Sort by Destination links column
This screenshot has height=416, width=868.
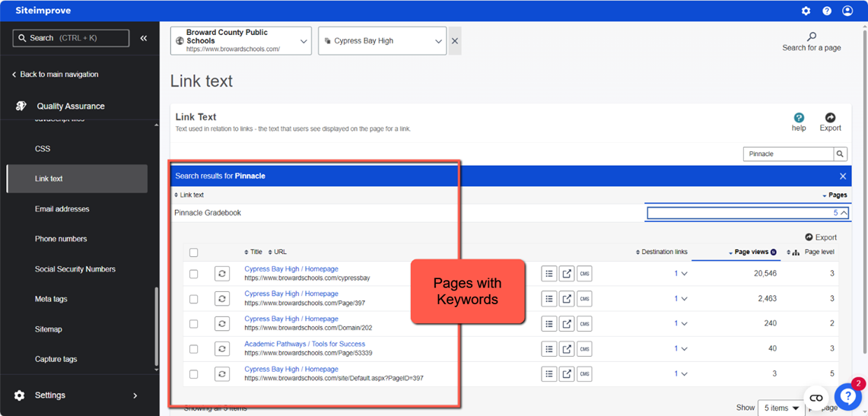click(x=661, y=252)
